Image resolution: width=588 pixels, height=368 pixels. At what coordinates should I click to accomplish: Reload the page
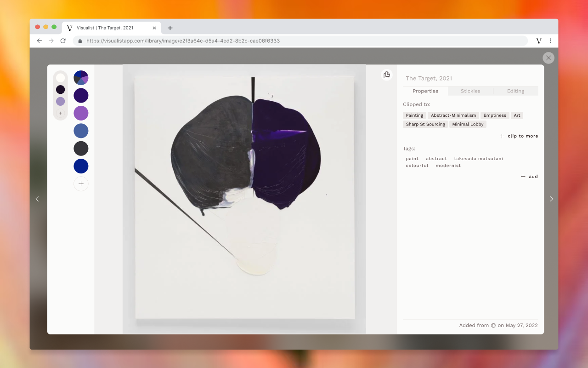point(63,41)
